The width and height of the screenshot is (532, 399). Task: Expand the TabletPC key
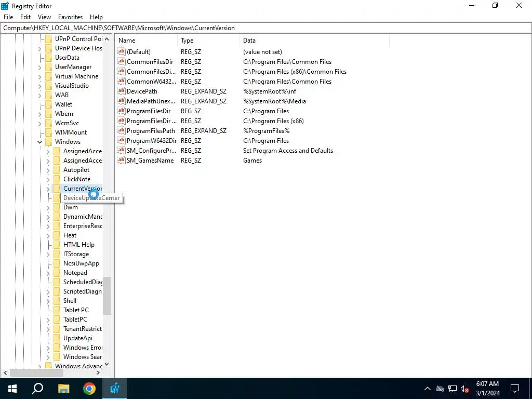[x=48, y=320]
